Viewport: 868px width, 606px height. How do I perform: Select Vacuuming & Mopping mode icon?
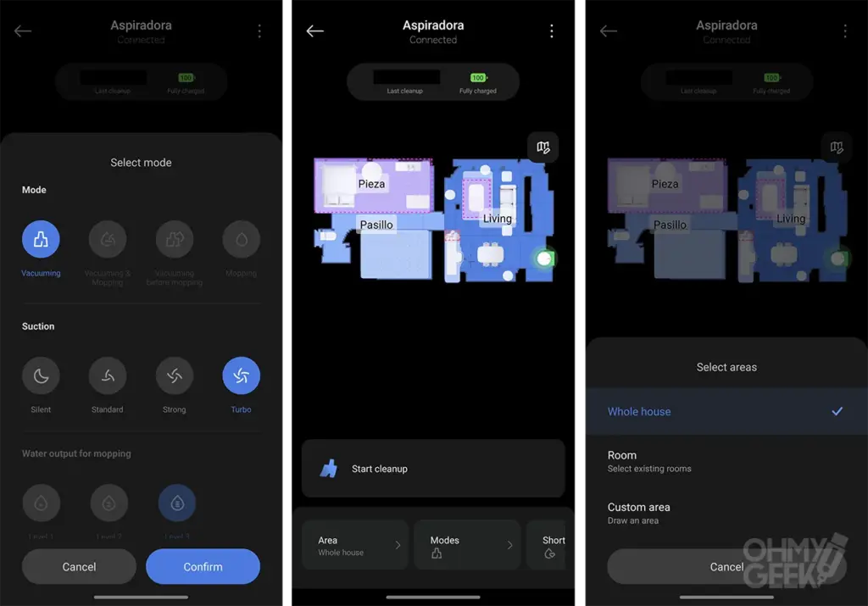tap(108, 239)
